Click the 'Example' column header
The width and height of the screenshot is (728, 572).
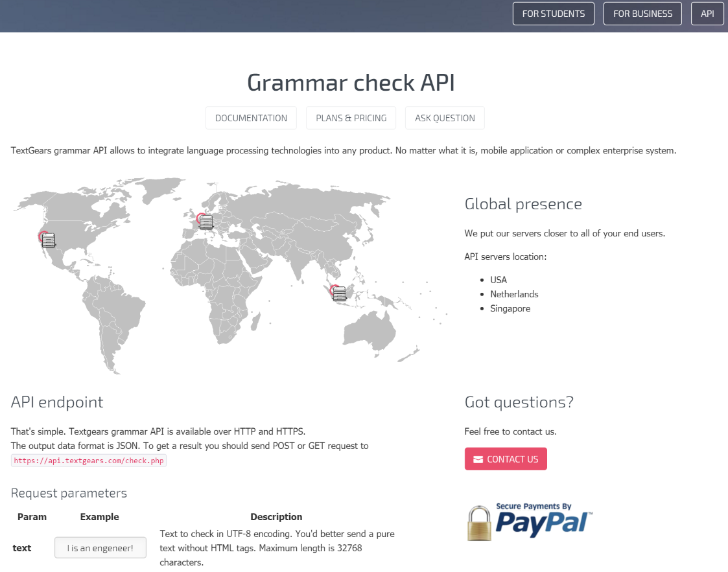click(x=99, y=517)
